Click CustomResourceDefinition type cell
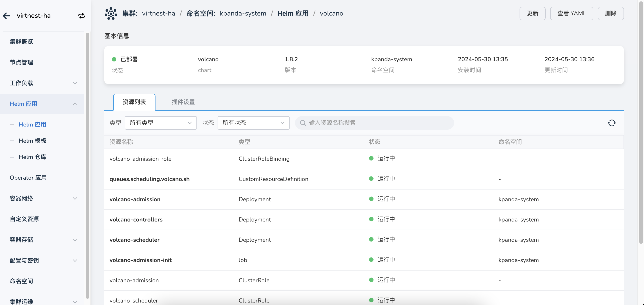The image size is (644, 305). [x=273, y=179]
